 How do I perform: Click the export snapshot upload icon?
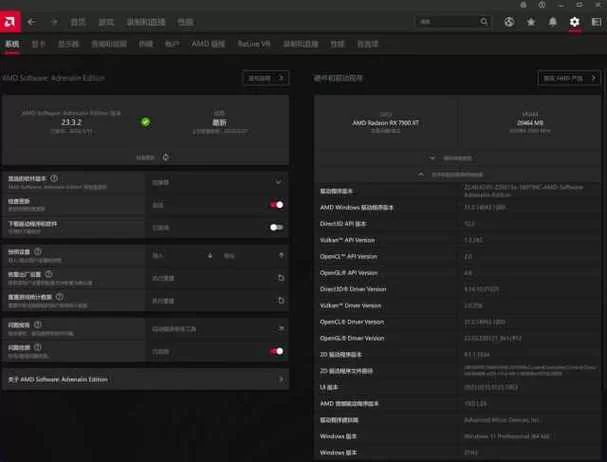281,255
